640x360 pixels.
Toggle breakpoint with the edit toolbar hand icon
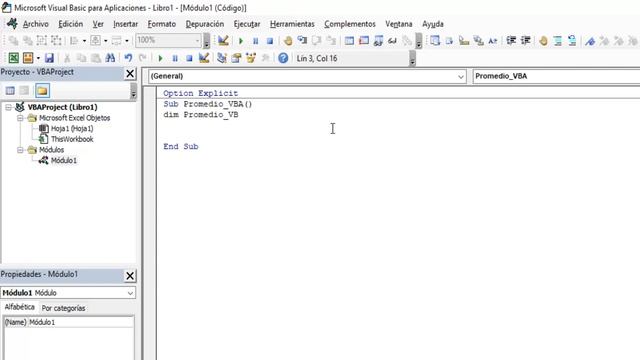click(x=543, y=40)
